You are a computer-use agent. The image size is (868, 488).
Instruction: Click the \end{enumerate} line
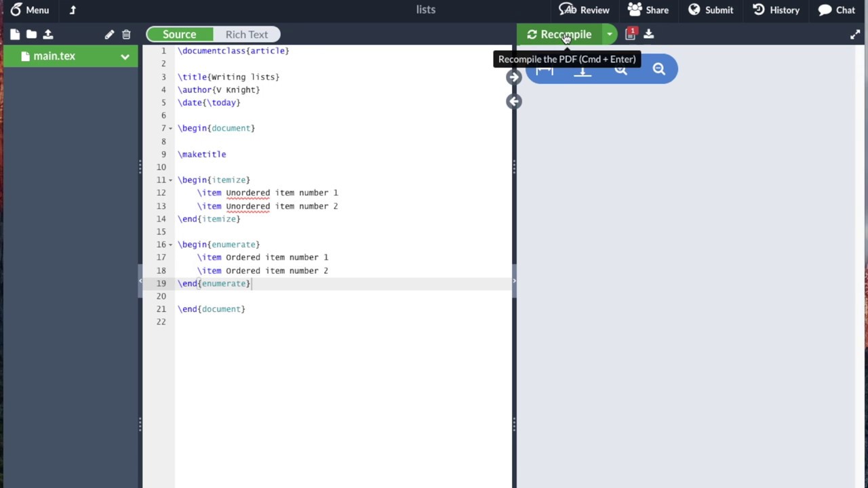[214, 283]
